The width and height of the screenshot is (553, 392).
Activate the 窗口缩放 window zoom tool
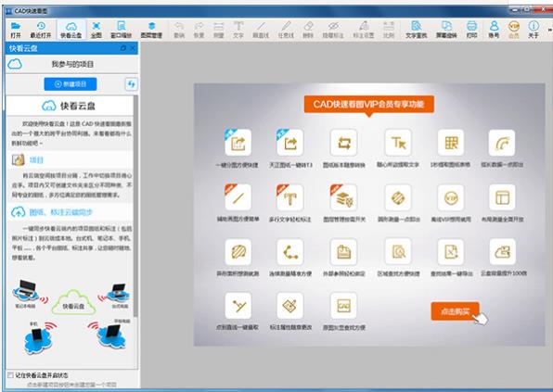click(121, 30)
